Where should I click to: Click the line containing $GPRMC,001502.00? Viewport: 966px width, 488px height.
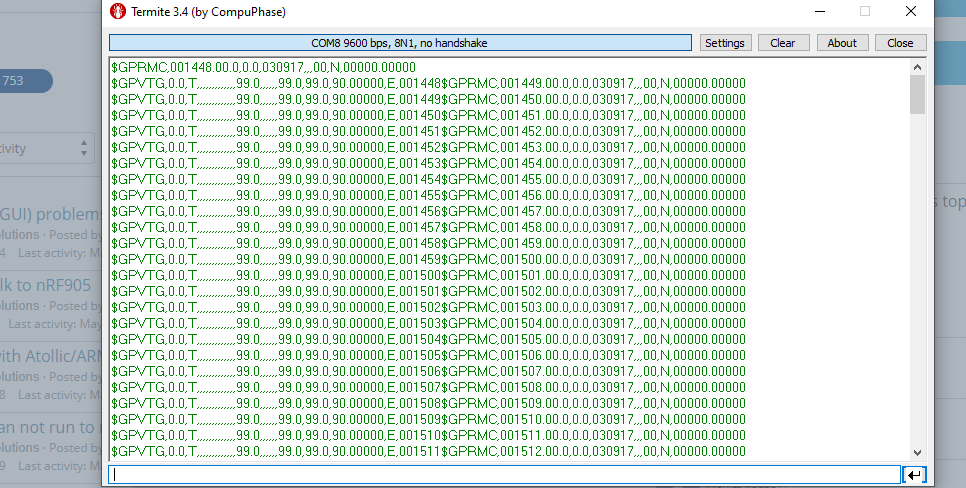click(428, 291)
